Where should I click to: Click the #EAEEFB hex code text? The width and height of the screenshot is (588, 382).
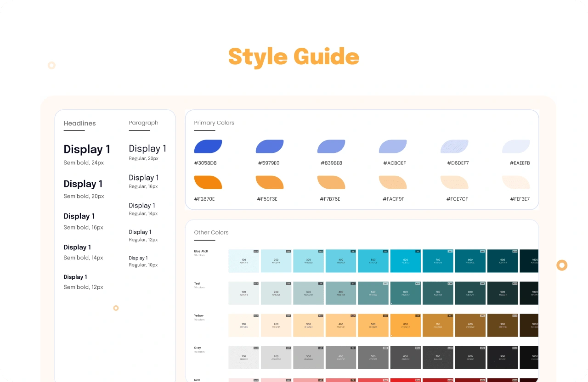520,163
